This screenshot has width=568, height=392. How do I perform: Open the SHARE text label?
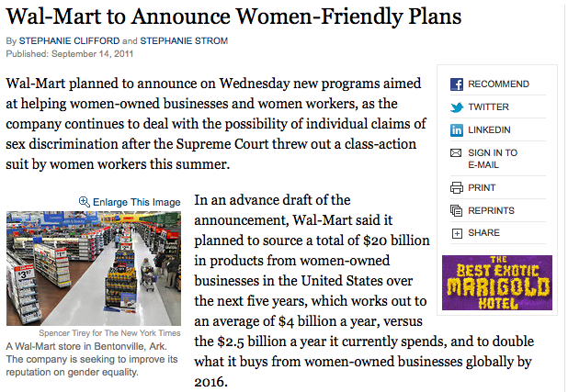click(483, 233)
